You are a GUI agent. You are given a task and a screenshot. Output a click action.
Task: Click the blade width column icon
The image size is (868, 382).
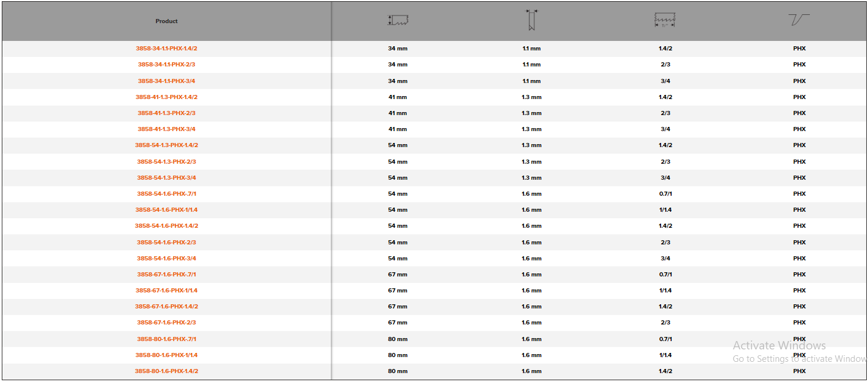pyautogui.click(x=398, y=20)
